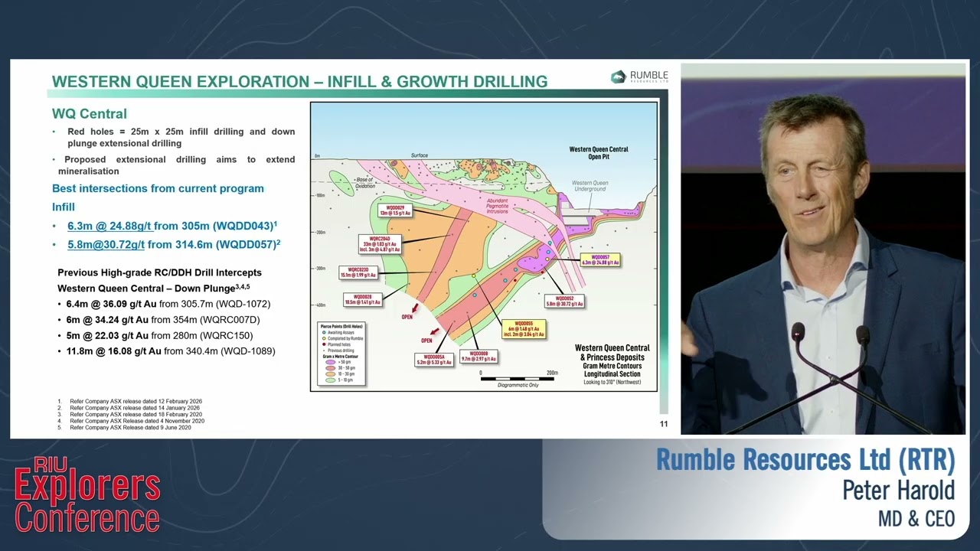Click the WQRC023D 15.1m @ 1.99 g/t callout

click(x=358, y=273)
